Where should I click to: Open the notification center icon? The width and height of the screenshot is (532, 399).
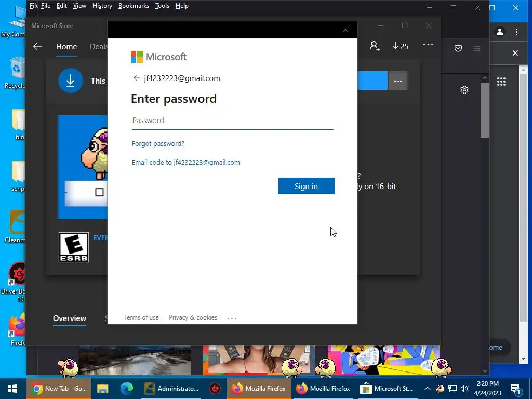click(515, 390)
